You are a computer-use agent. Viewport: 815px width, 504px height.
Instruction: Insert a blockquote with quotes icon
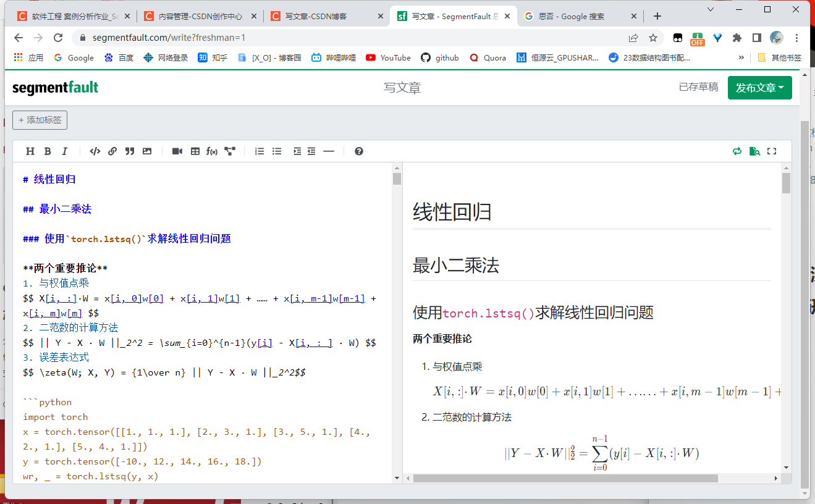(130, 151)
